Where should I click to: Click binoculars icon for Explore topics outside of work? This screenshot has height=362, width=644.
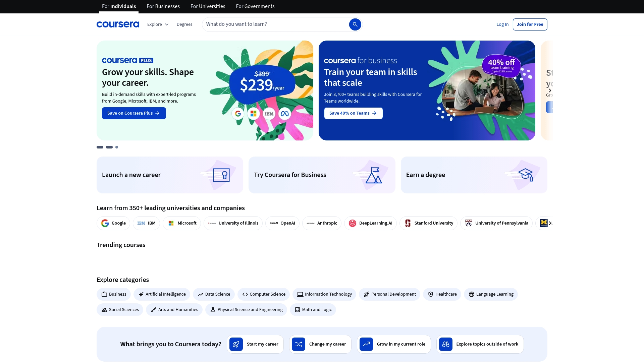point(446,344)
